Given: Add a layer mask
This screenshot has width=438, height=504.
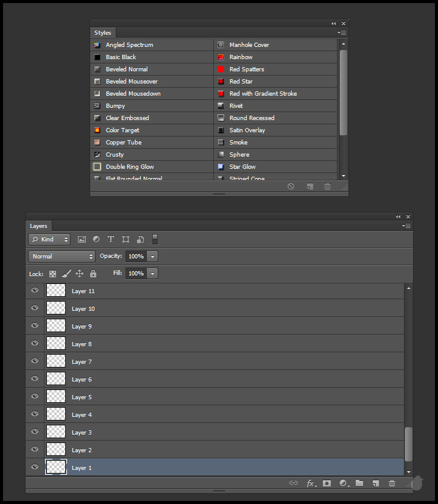Looking at the screenshot, I should click(327, 483).
